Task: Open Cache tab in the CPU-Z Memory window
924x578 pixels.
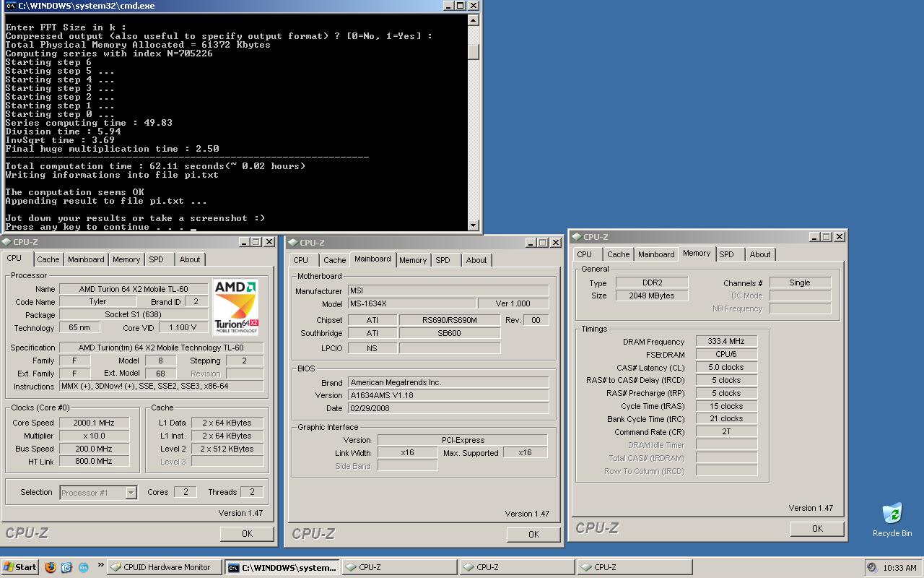Action: click(618, 254)
